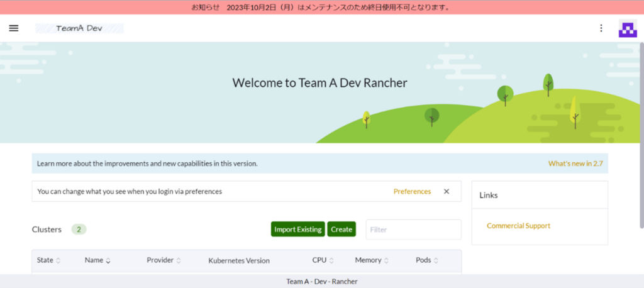Dismiss the login preferences notice
Screen dimensions: 644x288
447,192
